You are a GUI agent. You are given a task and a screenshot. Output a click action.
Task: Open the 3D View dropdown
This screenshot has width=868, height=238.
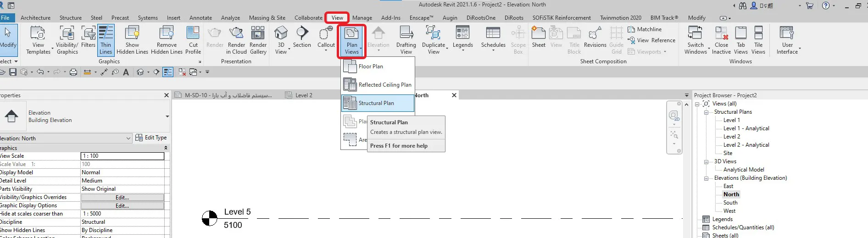(281, 40)
